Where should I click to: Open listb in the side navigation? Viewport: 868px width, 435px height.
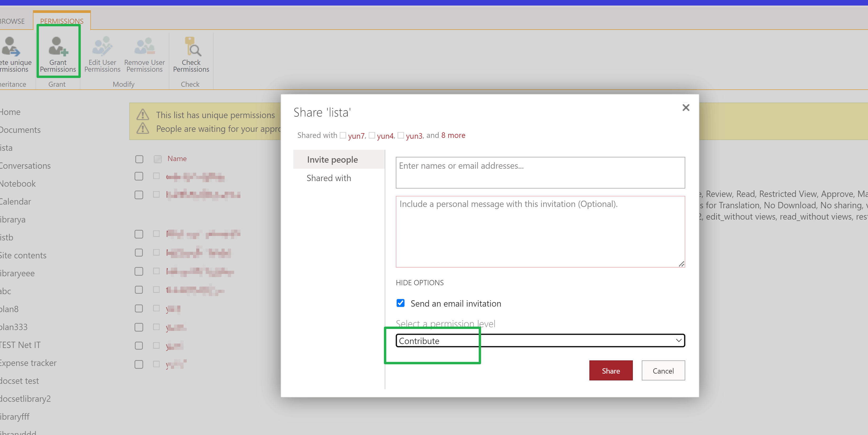pyautogui.click(x=7, y=237)
